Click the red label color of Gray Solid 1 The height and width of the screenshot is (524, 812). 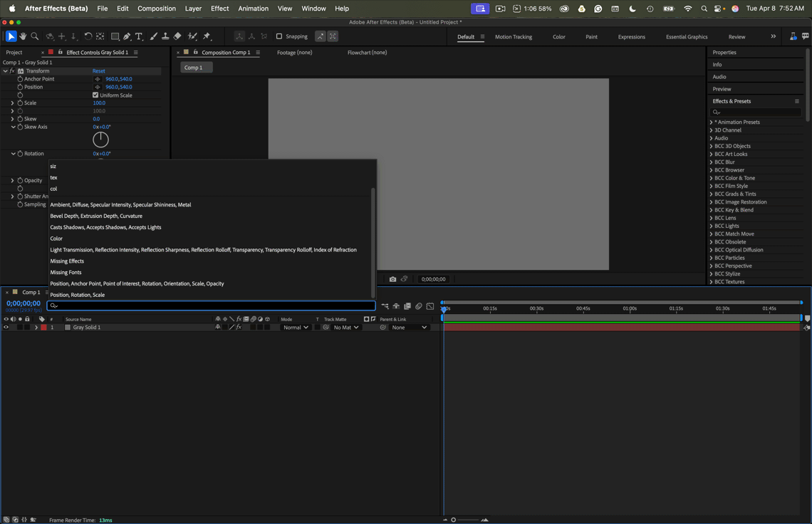click(x=43, y=327)
